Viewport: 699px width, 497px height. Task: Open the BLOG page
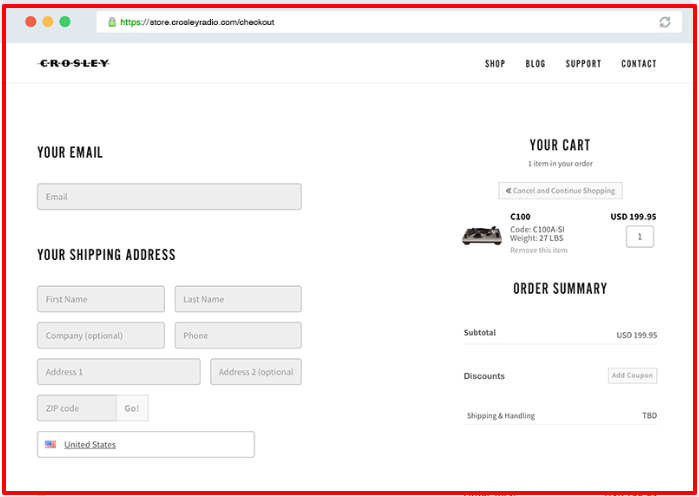(535, 64)
